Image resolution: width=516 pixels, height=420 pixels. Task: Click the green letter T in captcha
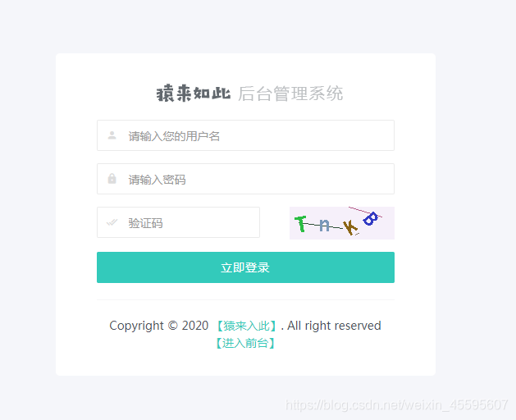point(300,224)
